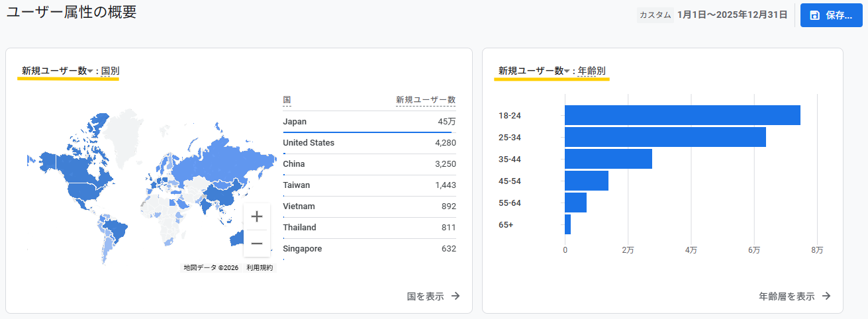Open the 新規ユーザー数 metric dropdown in age card
Screen dimensions: 868x319
[534, 71]
